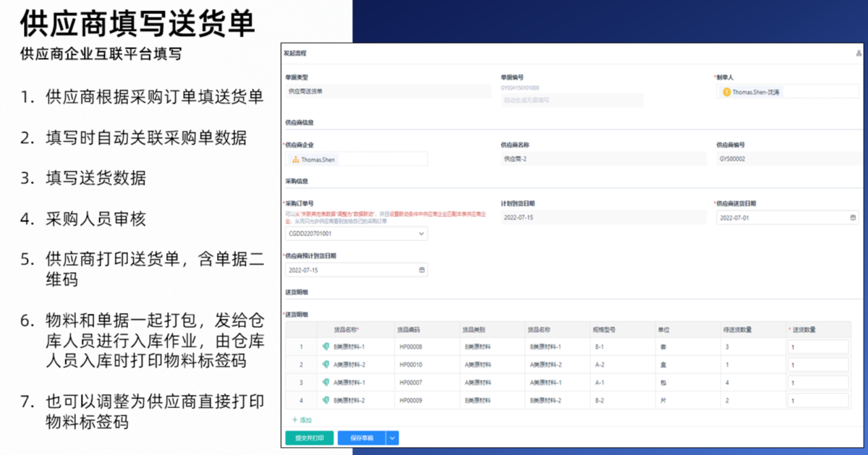Click cell HP00009 in the table

pyautogui.click(x=411, y=400)
